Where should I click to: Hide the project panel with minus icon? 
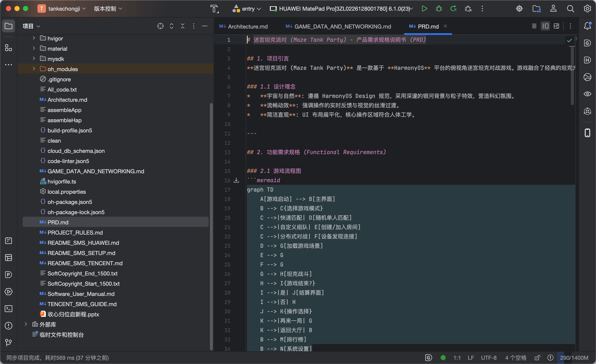click(x=205, y=26)
